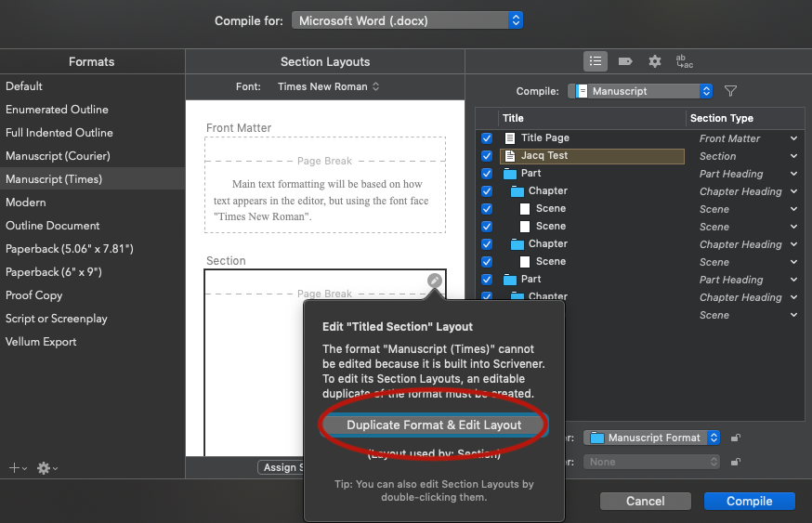812x523 pixels.
Task: Click the lock icon beside Manuscript Format
Action: pos(736,438)
